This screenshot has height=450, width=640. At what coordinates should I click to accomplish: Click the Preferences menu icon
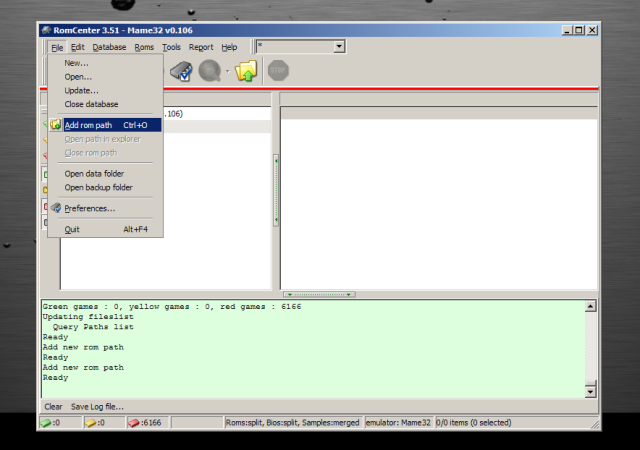point(56,208)
